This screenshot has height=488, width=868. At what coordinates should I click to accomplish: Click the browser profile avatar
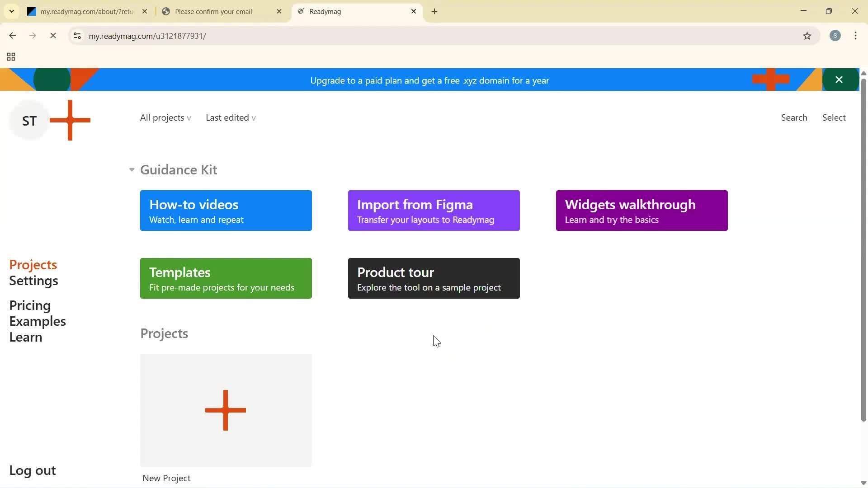835,36
